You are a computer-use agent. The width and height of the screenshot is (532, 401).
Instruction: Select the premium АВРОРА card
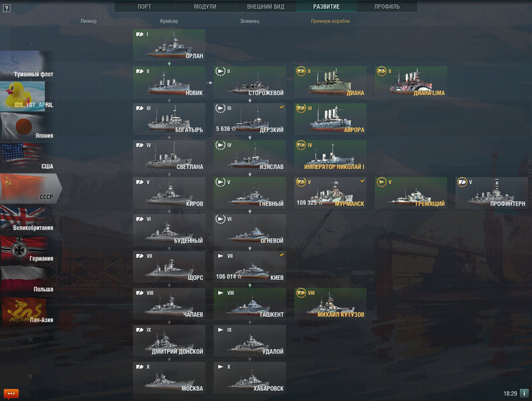(331, 119)
